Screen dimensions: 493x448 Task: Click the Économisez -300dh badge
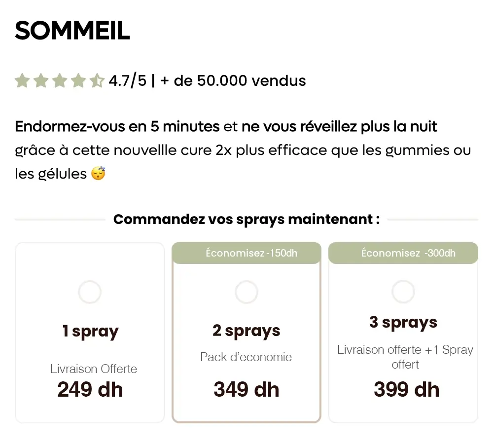403,253
